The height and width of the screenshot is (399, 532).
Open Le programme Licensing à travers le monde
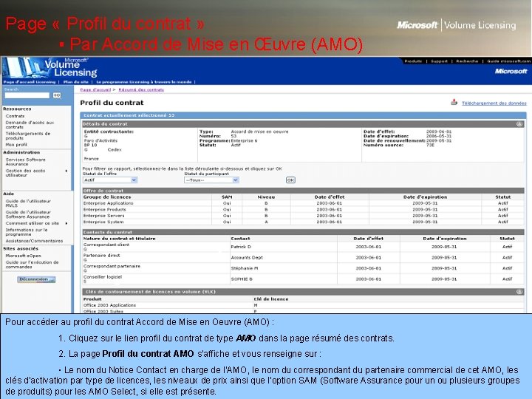144,82
